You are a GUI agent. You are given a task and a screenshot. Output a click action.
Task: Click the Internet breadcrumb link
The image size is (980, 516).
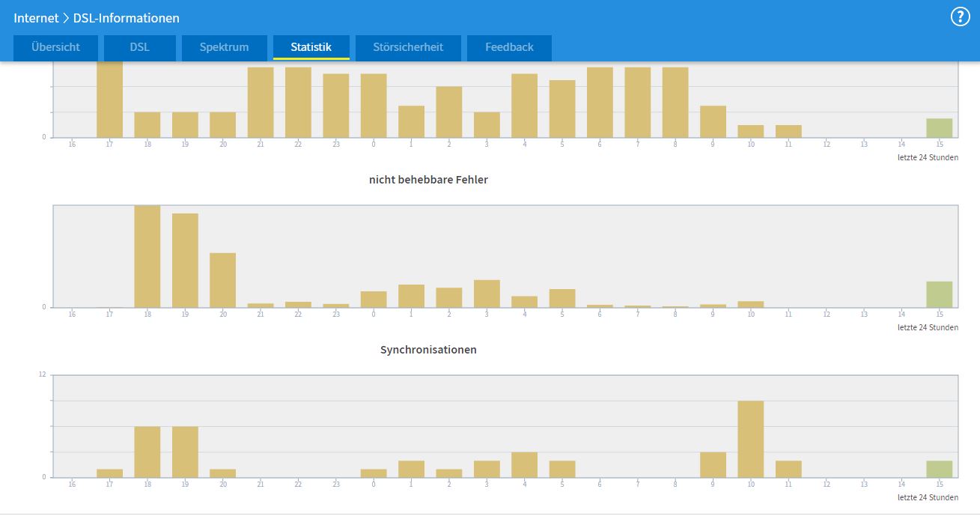point(36,18)
